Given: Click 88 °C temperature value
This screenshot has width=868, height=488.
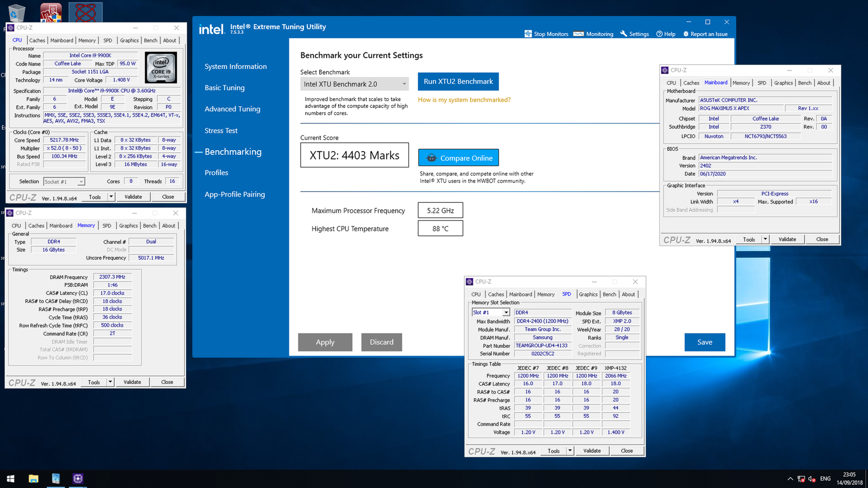Looking at the screenshot, I should [440, 229].
